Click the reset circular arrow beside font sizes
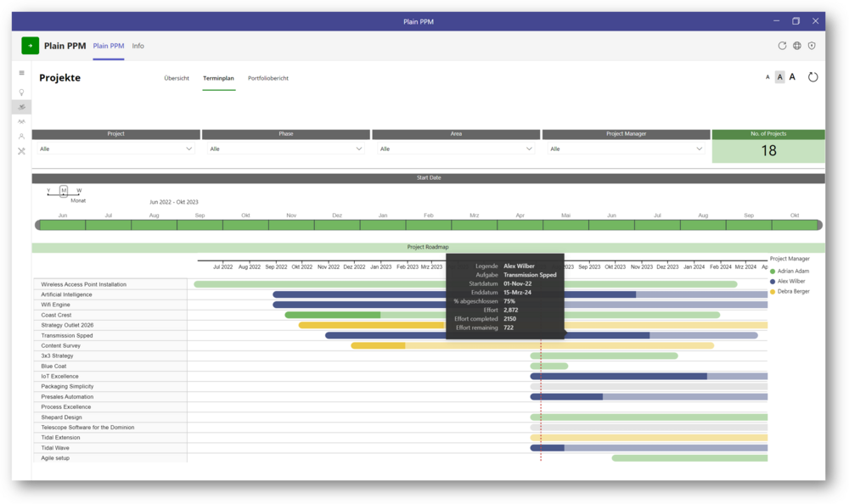Image resolution: width=849 pixels, height=504 pixels. click(x=812, y=77)
